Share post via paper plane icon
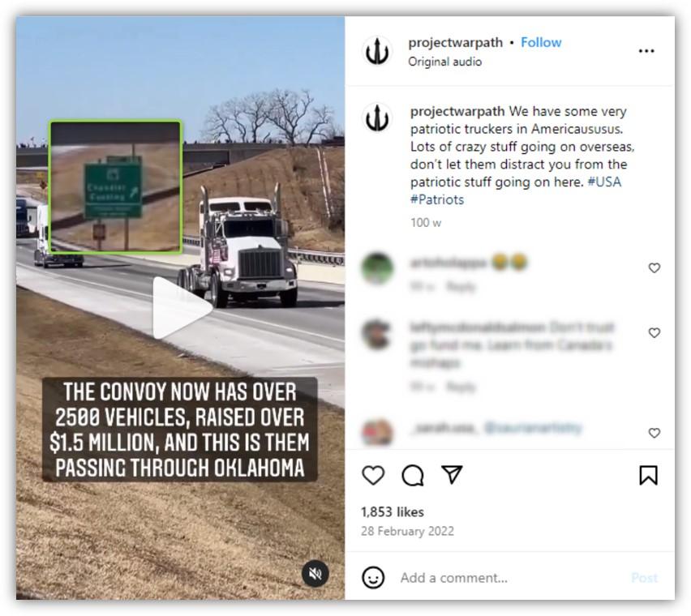 (x=452, y=474)
